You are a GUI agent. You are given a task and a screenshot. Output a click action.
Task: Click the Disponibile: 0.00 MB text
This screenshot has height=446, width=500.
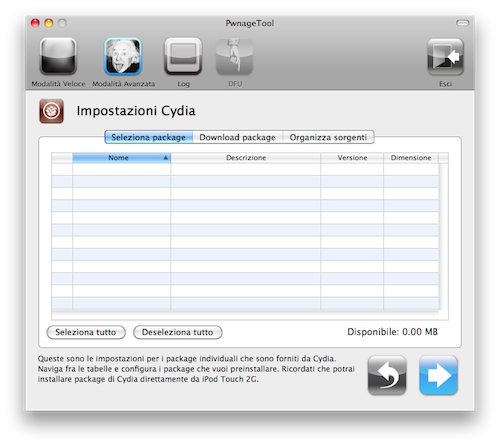coord(392,332)
